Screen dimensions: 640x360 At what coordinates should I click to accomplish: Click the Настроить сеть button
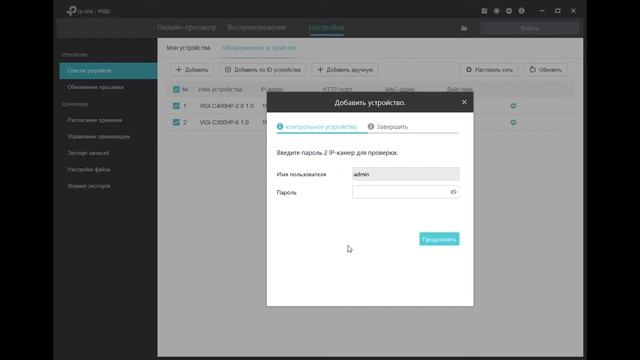(x=489, y=70)
